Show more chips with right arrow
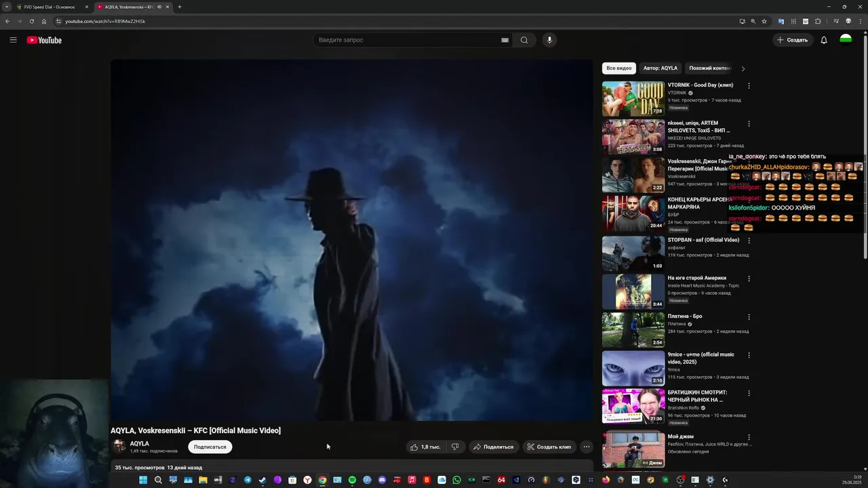The image size is (868, 488). coord(743,68)
